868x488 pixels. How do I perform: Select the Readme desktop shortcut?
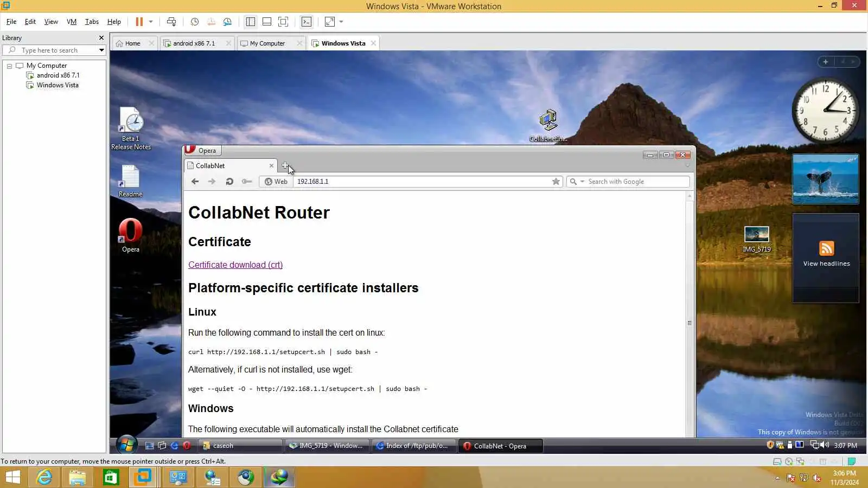[x=130, y=182]
